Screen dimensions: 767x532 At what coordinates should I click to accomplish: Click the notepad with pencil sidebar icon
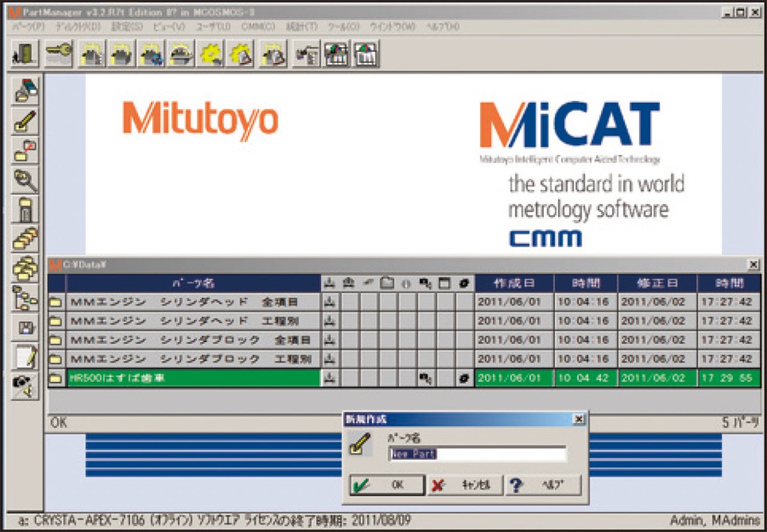(x=26, y=356)
